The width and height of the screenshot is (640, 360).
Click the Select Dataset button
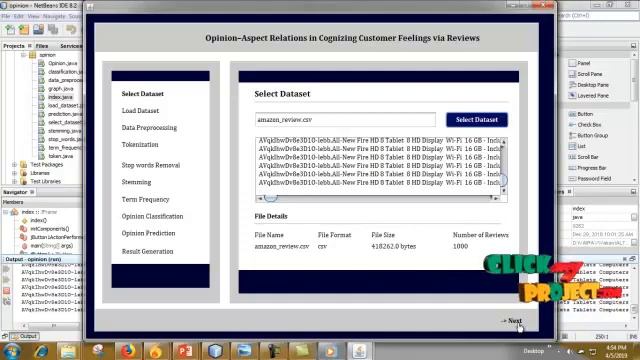point(477,120)
